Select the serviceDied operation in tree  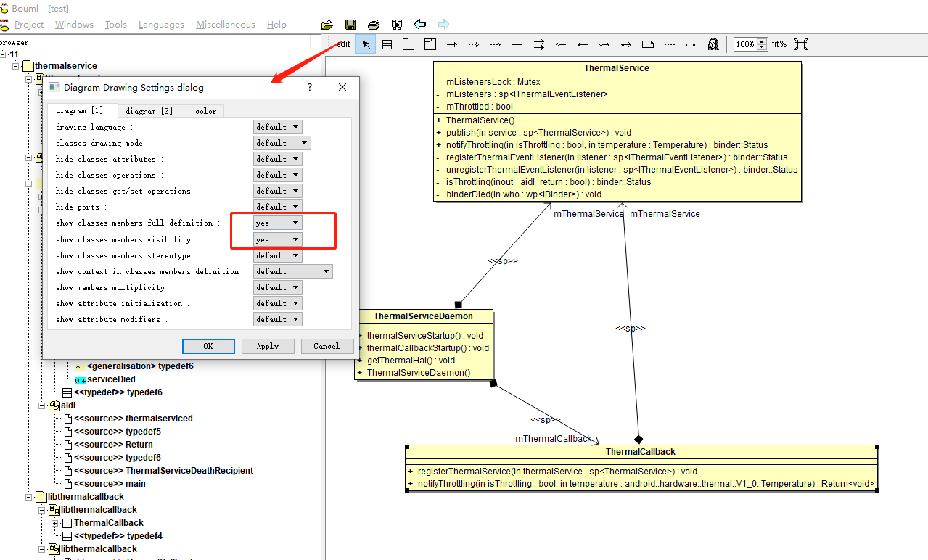click(111, 379)
